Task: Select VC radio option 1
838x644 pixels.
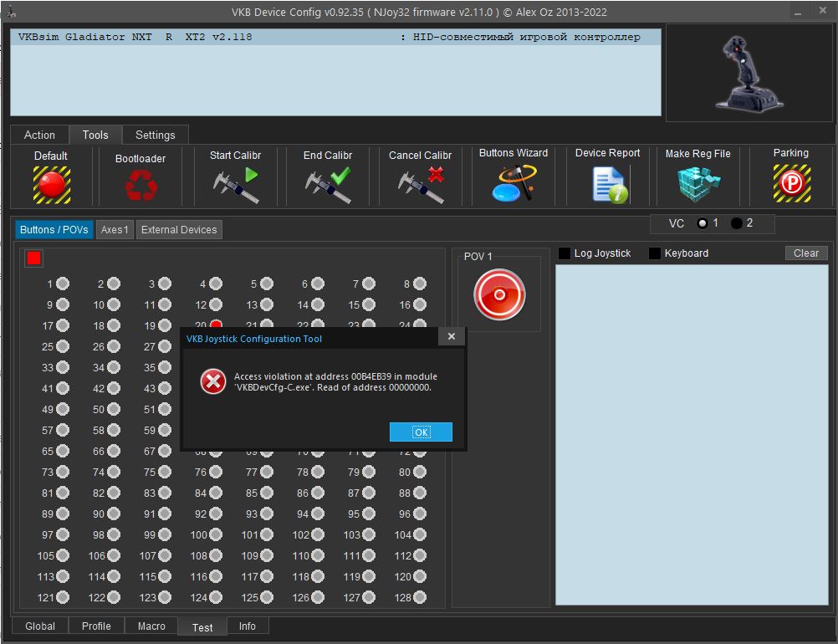Action: (703, 223)
